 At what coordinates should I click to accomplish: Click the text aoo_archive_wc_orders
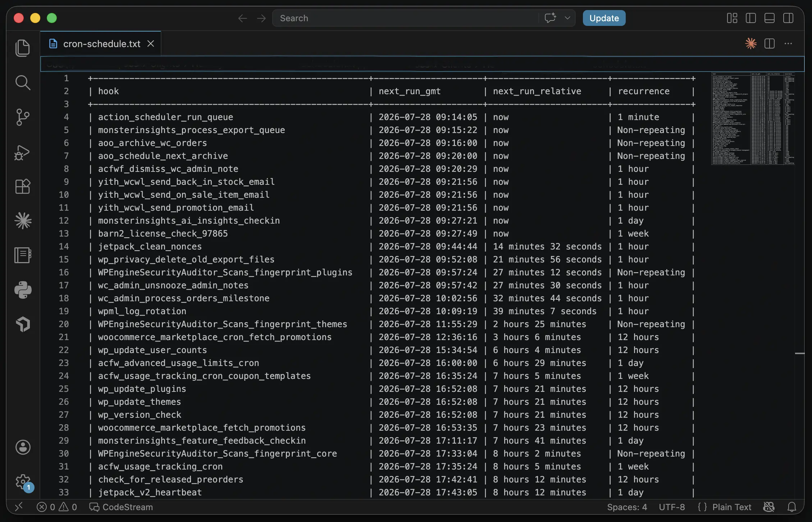click(x=152, y=143)
